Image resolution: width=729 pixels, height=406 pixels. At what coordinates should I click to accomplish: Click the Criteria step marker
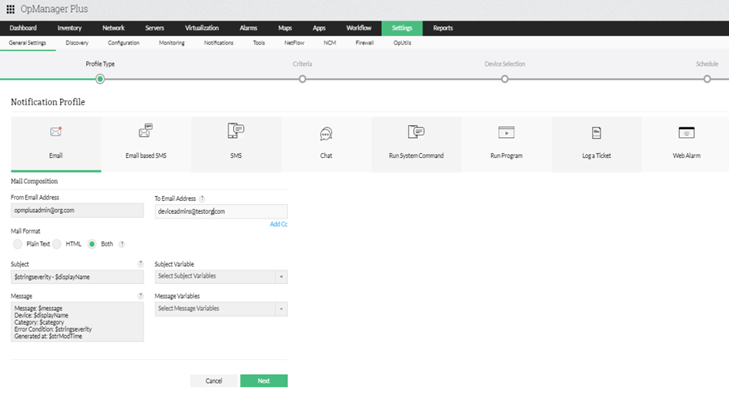(x=302, y=79)
